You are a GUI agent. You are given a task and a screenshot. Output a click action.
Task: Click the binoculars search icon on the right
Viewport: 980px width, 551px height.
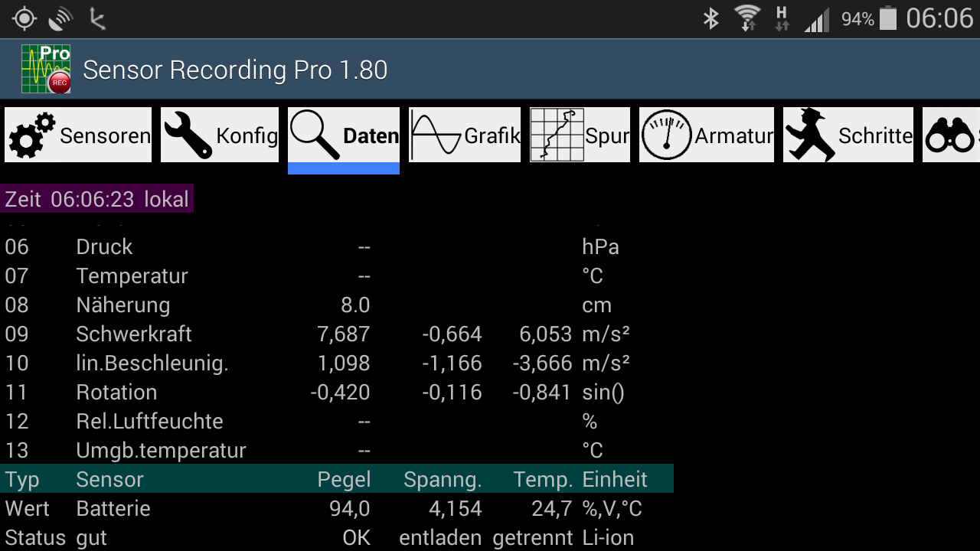[x=951, y=135]
